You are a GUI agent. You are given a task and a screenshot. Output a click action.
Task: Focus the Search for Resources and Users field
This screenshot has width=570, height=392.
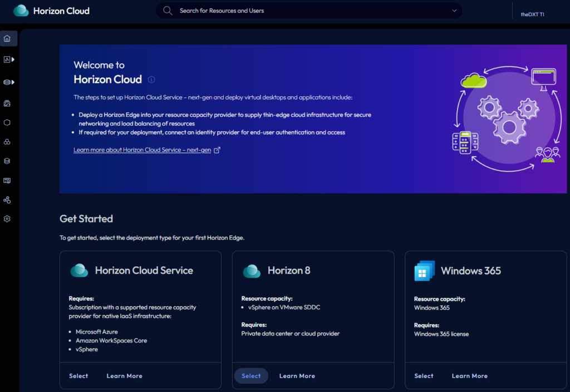[309, 11]
